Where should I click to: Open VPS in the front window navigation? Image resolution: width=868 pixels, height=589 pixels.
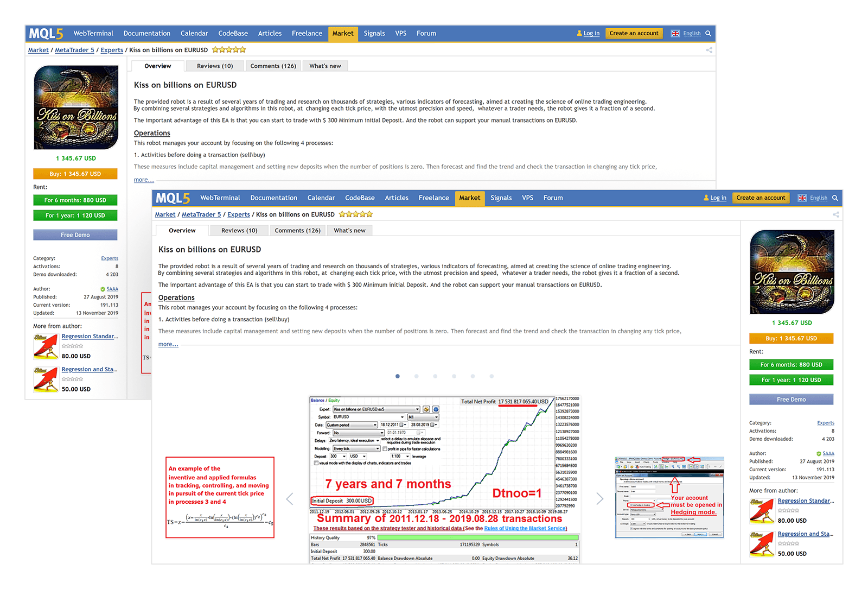pos(528,198)
